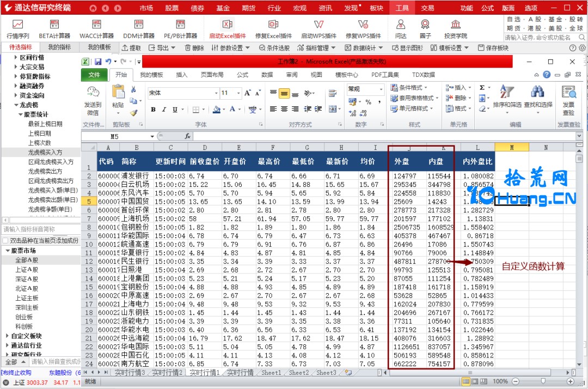Open the number format 常规 dropdown

(381, 89)
